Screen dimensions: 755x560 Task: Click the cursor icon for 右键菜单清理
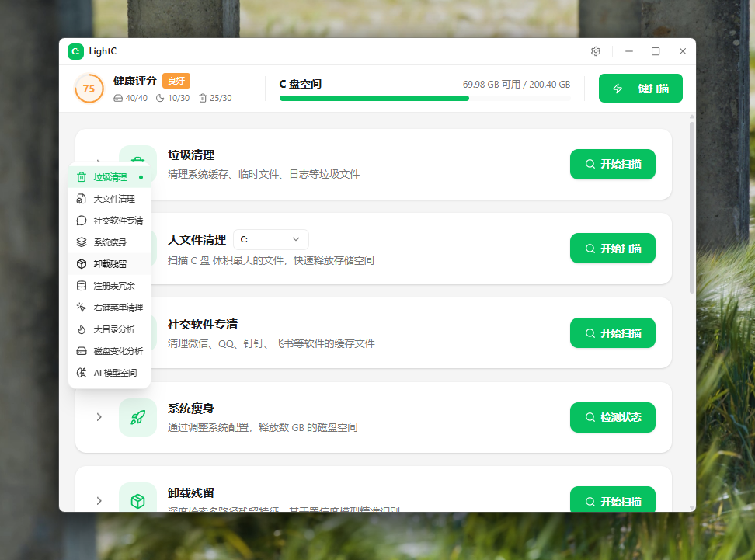[82, 308]
